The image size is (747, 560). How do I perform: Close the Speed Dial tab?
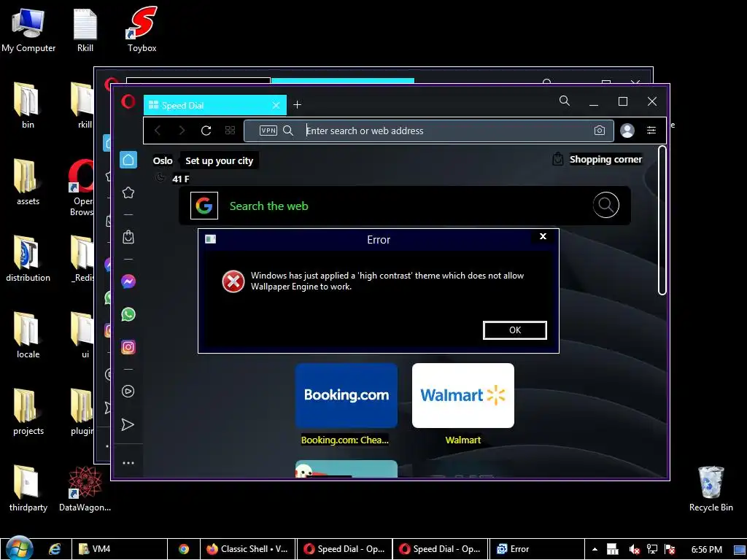[276, 105]
